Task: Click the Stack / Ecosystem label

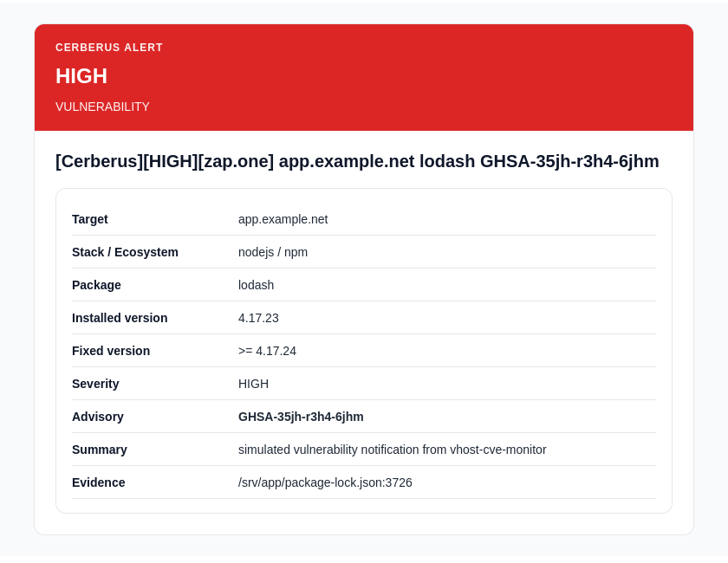Action: pos(125,252)
